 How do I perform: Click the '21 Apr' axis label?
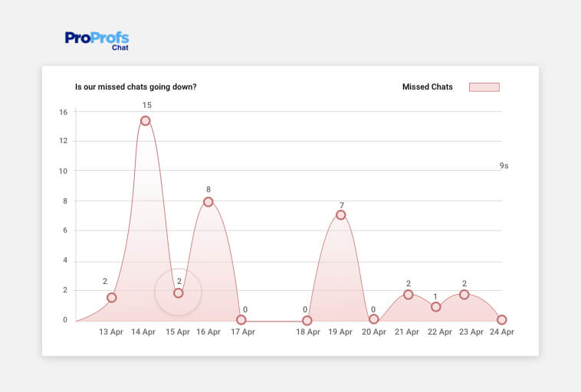pos(407,332)
